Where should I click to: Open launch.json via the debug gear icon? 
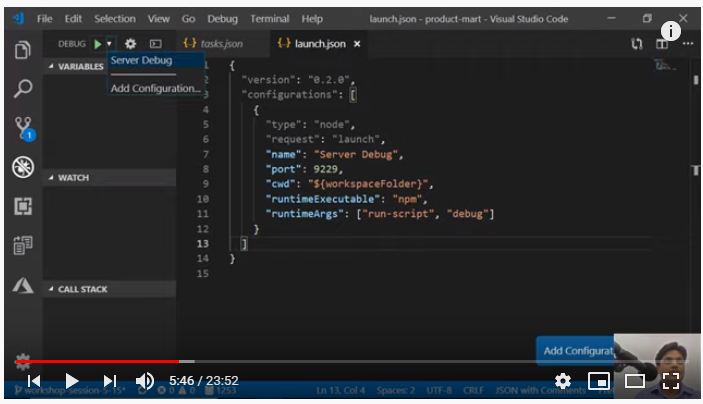pos(130,44)
